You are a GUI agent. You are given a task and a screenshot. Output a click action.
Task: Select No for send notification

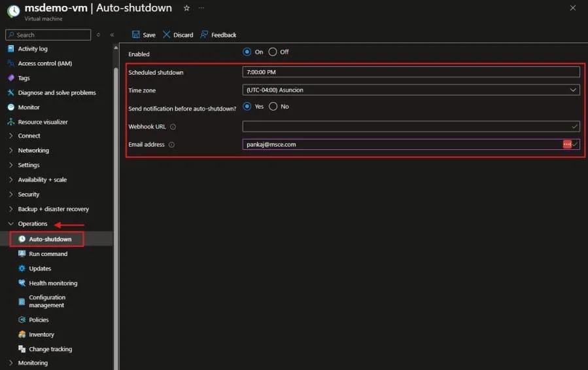pos(273,106)
